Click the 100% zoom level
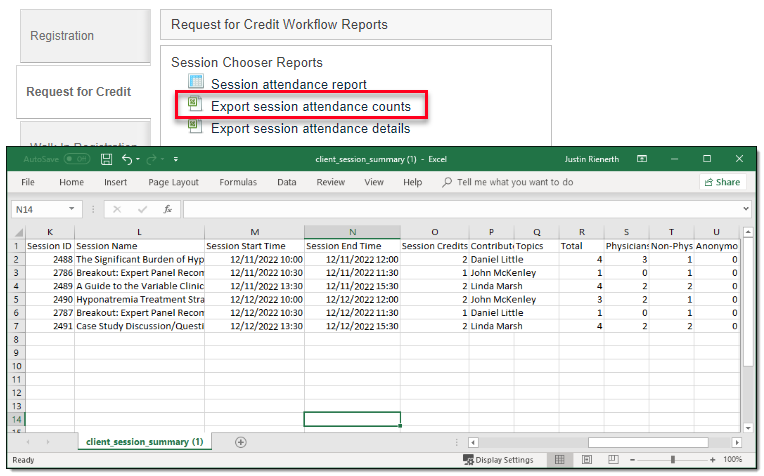The width and height of the screenshot is (764, 476). (x=732, y=459)
